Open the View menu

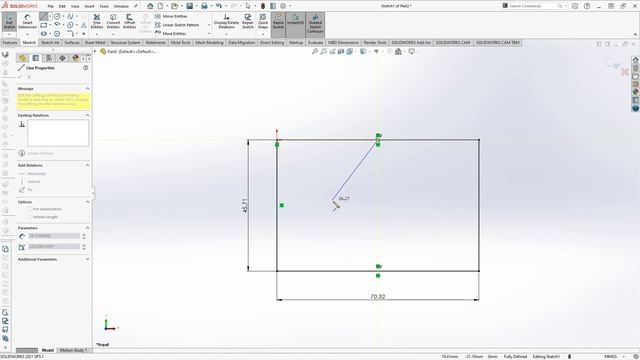point(75,6)
